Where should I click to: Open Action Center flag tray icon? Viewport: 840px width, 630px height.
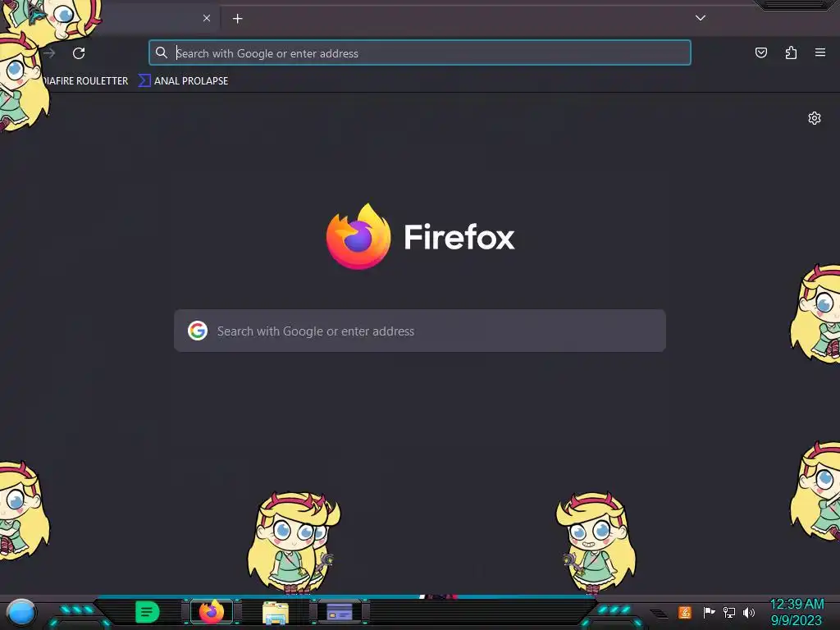[709, 612]
